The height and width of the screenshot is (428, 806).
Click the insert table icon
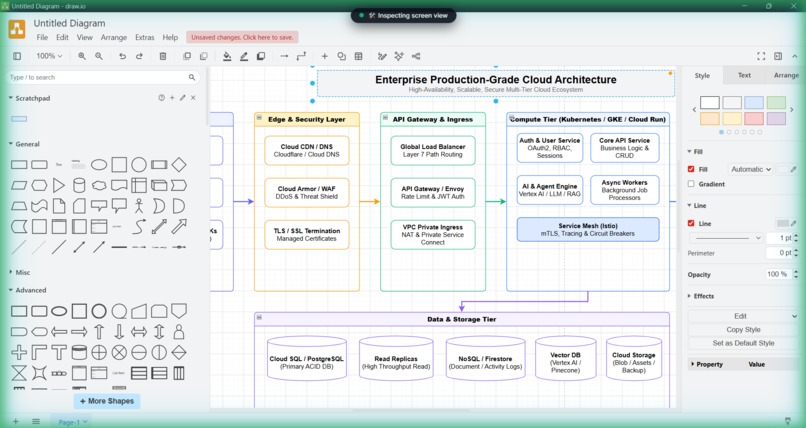pos(359,56)
